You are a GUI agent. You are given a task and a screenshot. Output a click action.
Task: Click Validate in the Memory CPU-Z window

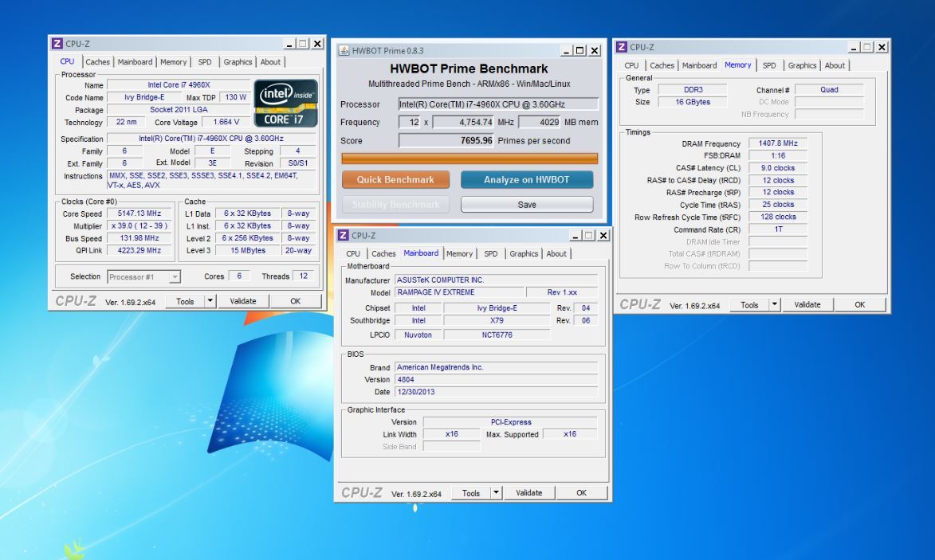click(x=807, y=304)
